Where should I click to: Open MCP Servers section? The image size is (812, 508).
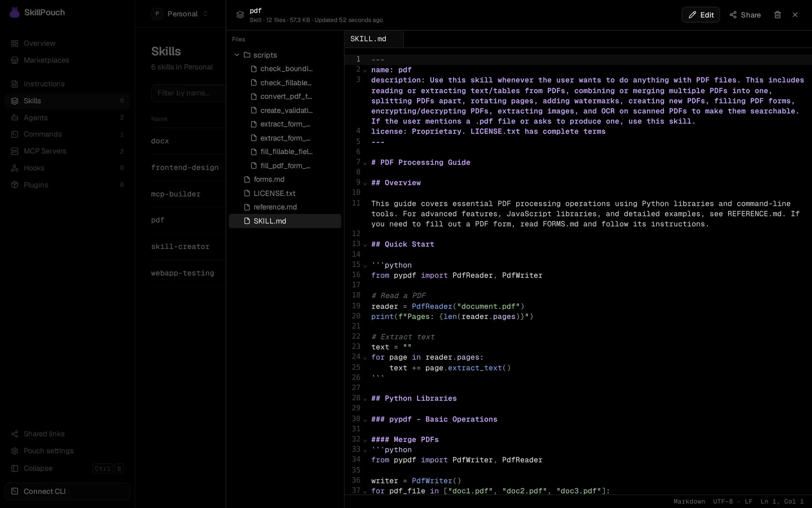(67, 151)
